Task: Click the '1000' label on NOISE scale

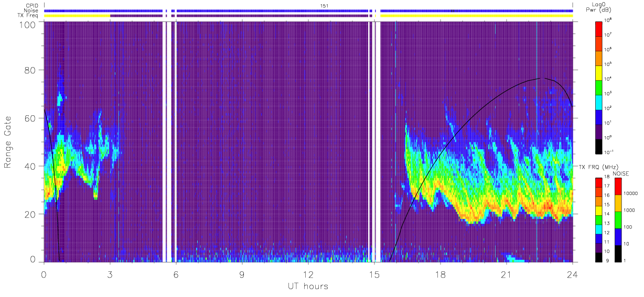Action: (629, 211)
